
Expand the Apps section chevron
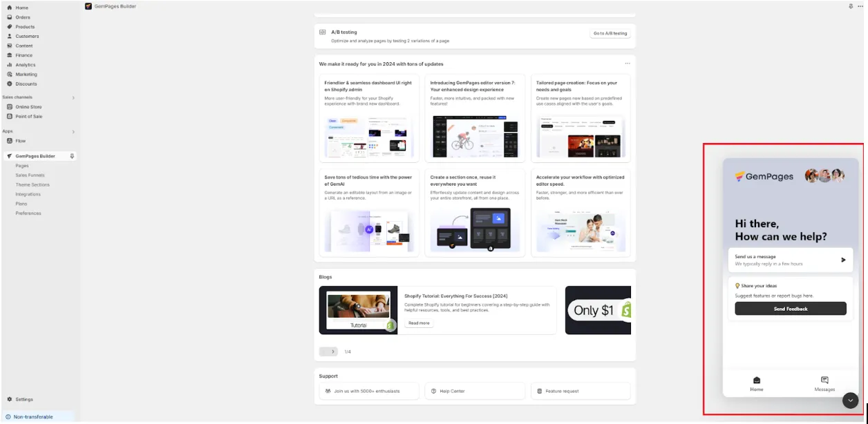pyautogui.click(x=73, y=131)
